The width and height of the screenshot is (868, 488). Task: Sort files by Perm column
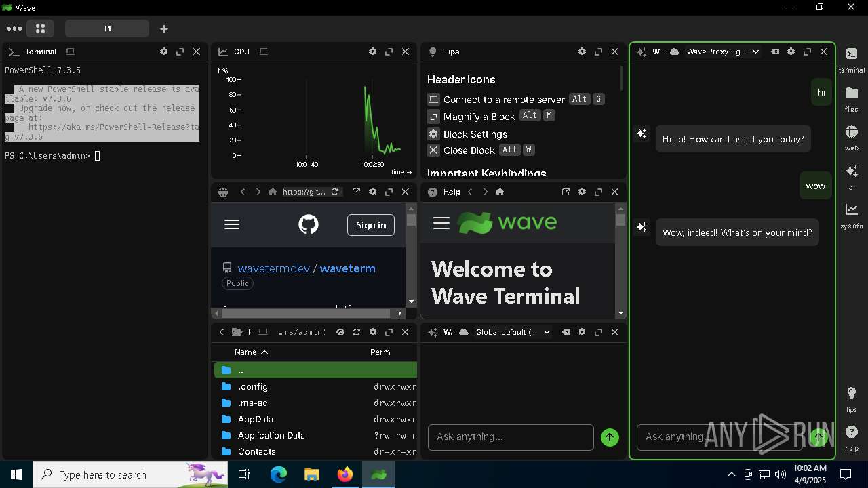[380, 352]
